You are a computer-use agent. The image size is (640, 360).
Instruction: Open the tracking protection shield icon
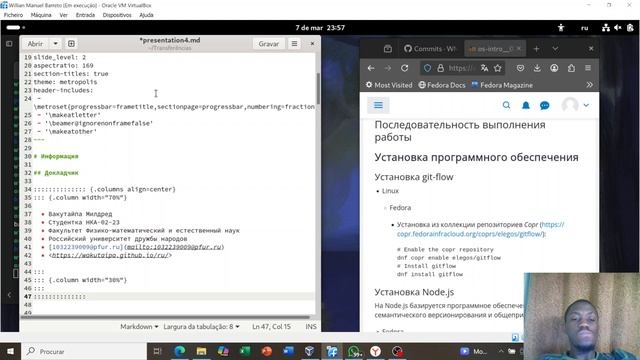pyautogui.click(x=427, y=68)
